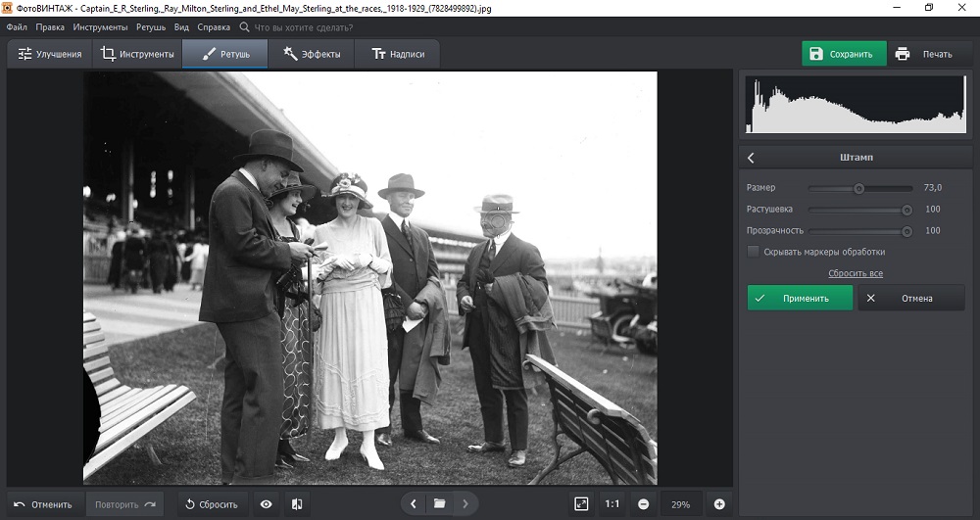Click the search magnifier icon in menu bar

[x=244, y=27]
